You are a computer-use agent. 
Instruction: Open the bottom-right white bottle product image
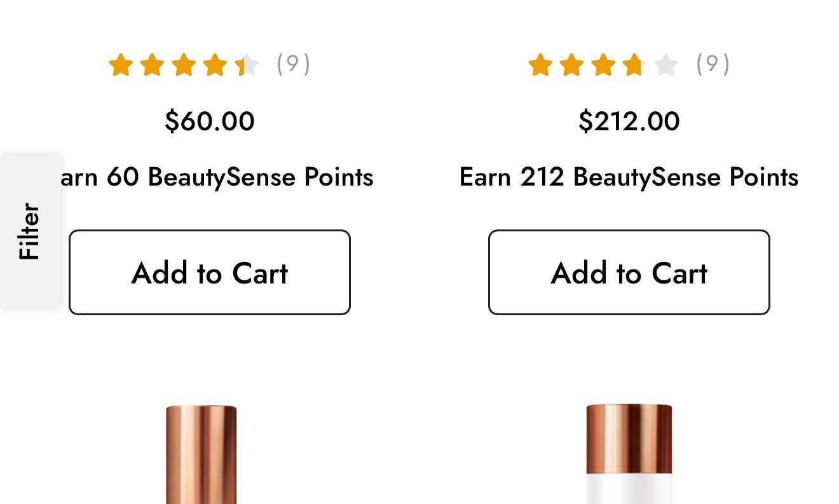pos(629,454)
